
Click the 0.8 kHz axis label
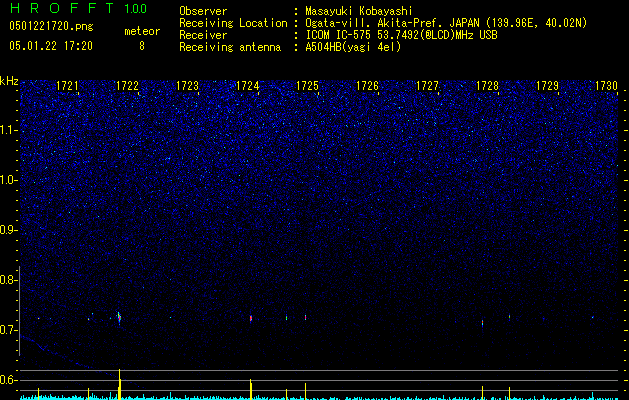(x=8, y=280)
